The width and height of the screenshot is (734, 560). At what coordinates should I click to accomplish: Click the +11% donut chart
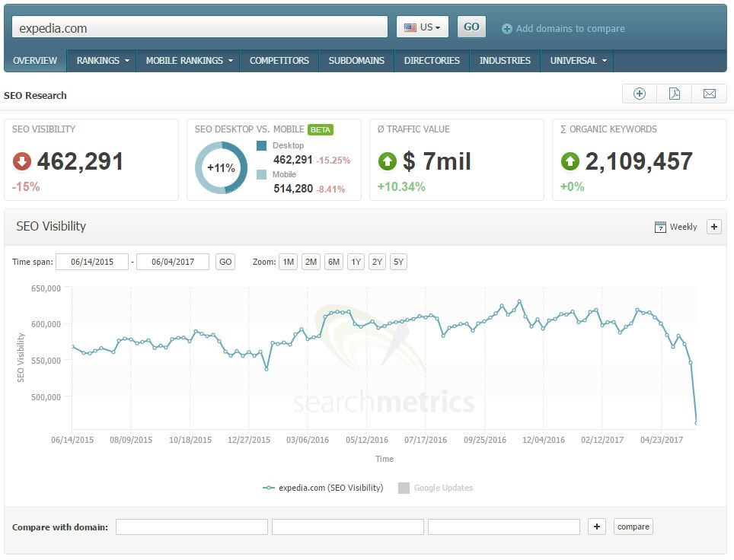[x=221, y=167]
